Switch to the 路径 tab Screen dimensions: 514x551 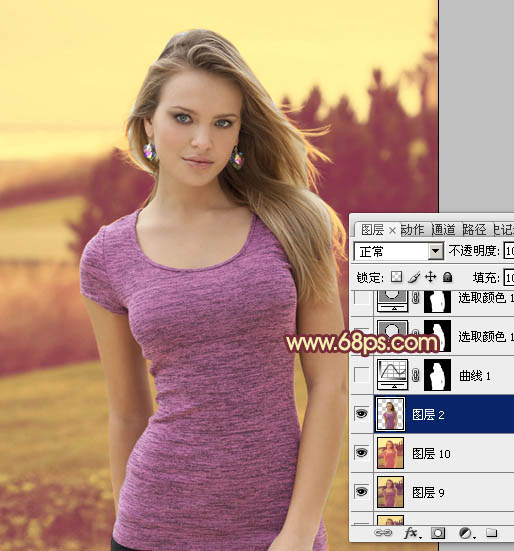(x=474, y=230)
